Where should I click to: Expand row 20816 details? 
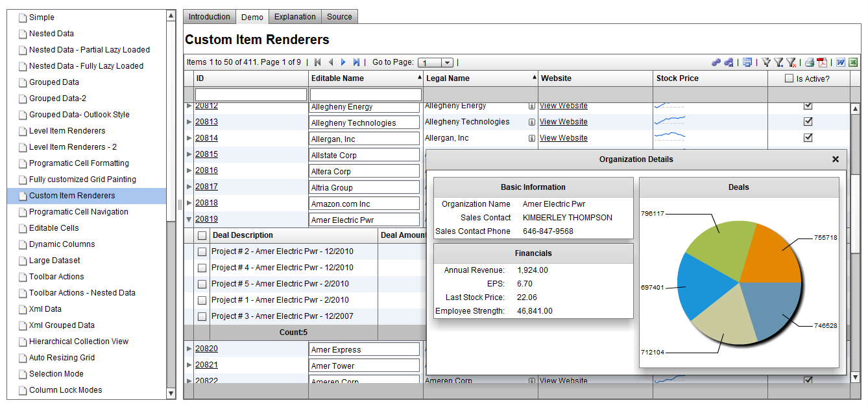[189, 170]
